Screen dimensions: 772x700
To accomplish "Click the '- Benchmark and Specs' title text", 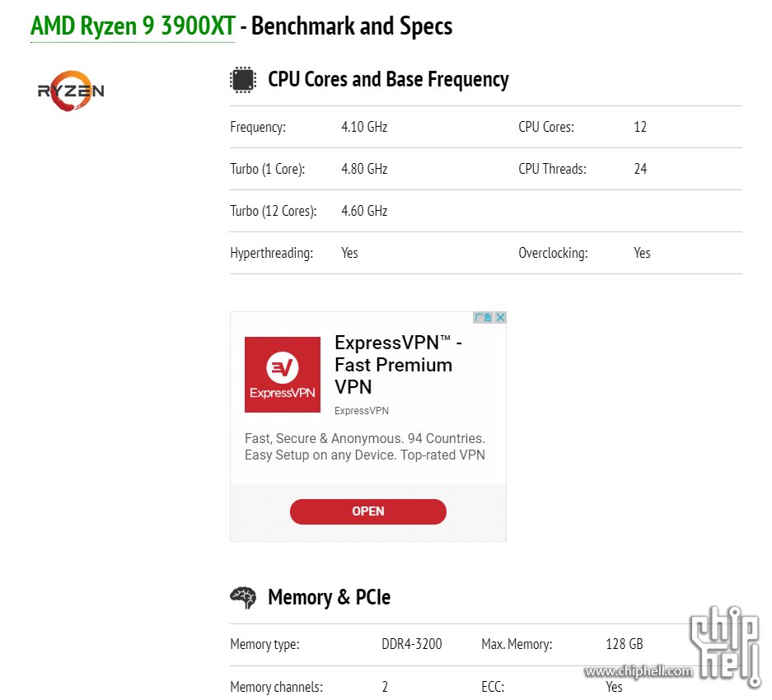I will pyautogui.click(x=346, y=26).
